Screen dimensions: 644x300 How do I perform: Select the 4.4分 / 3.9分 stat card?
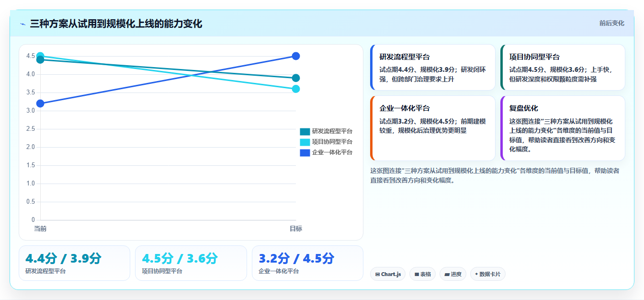pyautogui.click(x=74, y=263)
